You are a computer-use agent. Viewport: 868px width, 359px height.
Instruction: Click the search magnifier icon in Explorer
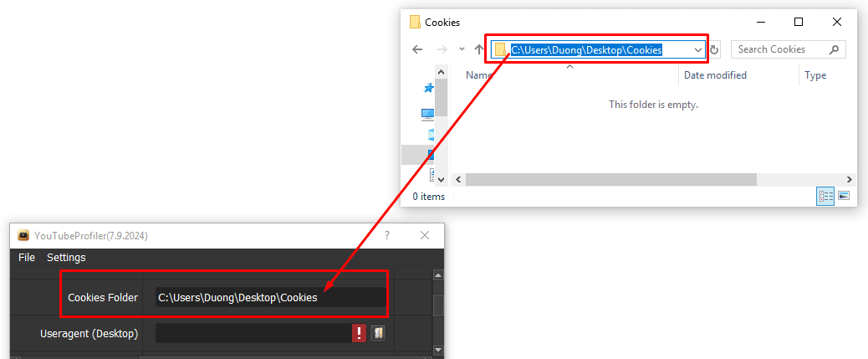click(x=835, y=49)
